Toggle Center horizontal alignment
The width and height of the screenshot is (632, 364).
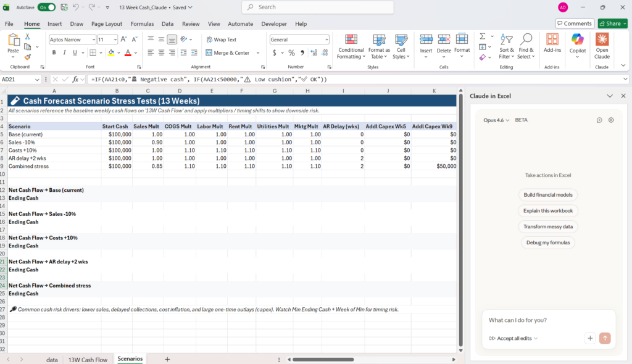pyautogui.click(x=161, y=53)
